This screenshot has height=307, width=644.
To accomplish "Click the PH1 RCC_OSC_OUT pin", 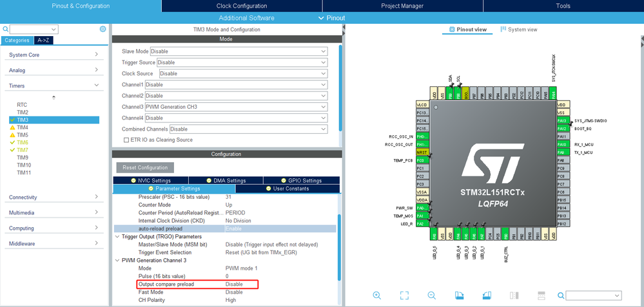I will click(422, 144).
